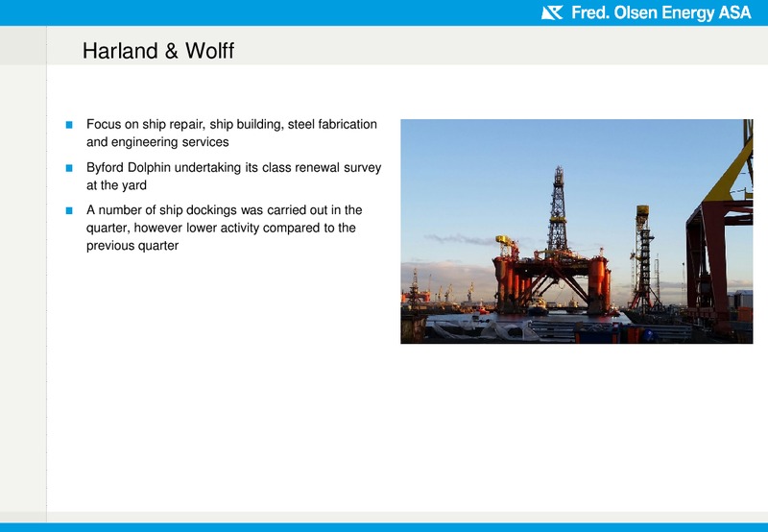Viewport: 768px width, 532px height.
Task: Click blue bullet marker beside 'Byford Dolphin'
Action: (x=69, y=168)
